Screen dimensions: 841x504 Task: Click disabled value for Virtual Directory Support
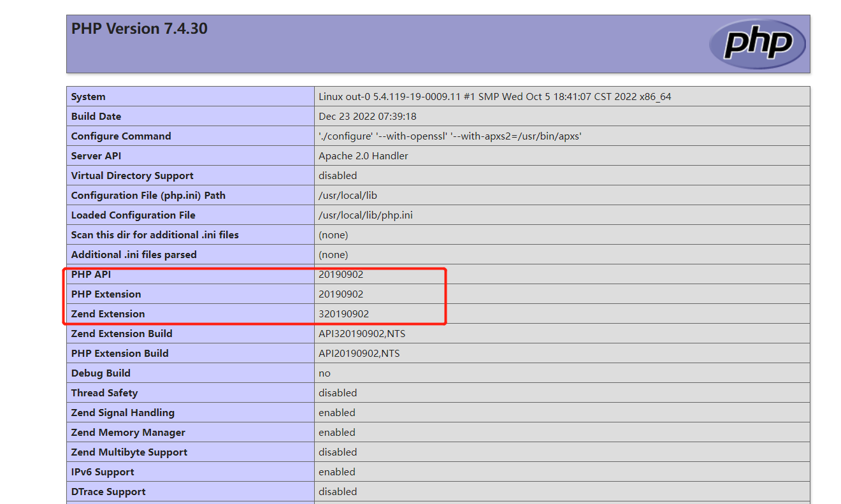coord(338,176)
